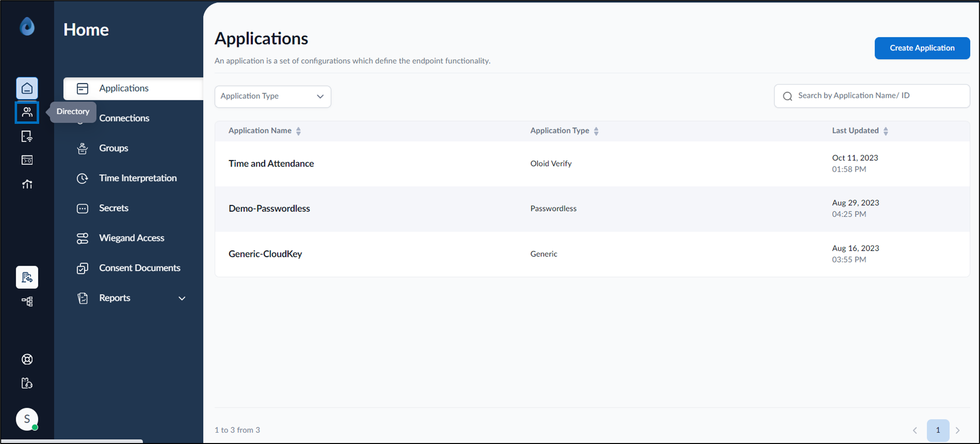This screenshot has width=980, height=444.
Task: Click the Oloid Verify type cell
Action: click(x=551, y=164)
